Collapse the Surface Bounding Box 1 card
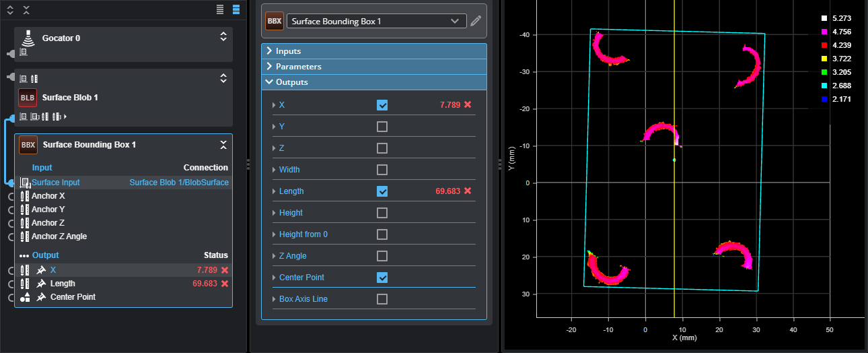868x353 pixels. pos(223,145)
